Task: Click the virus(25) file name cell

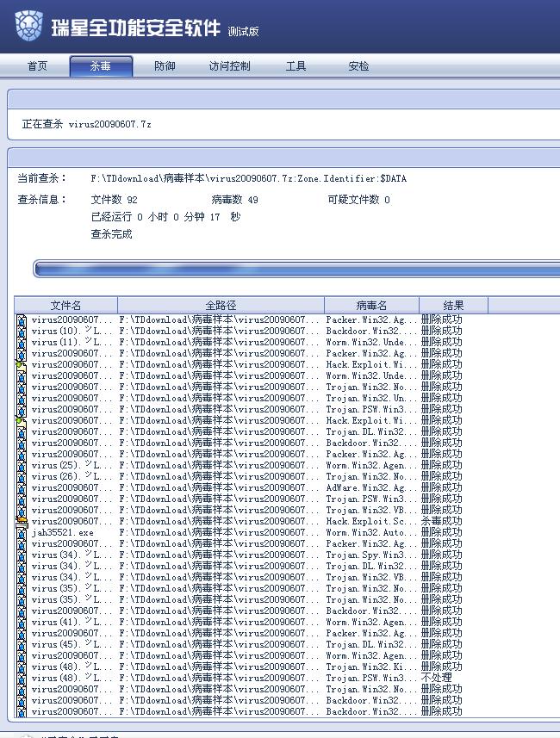Action: (72, 466)
